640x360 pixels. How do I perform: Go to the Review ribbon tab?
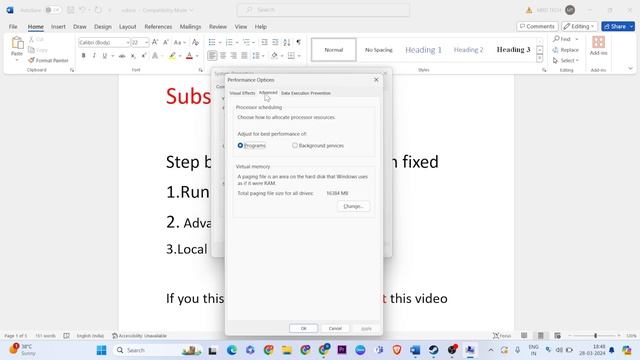218,27
